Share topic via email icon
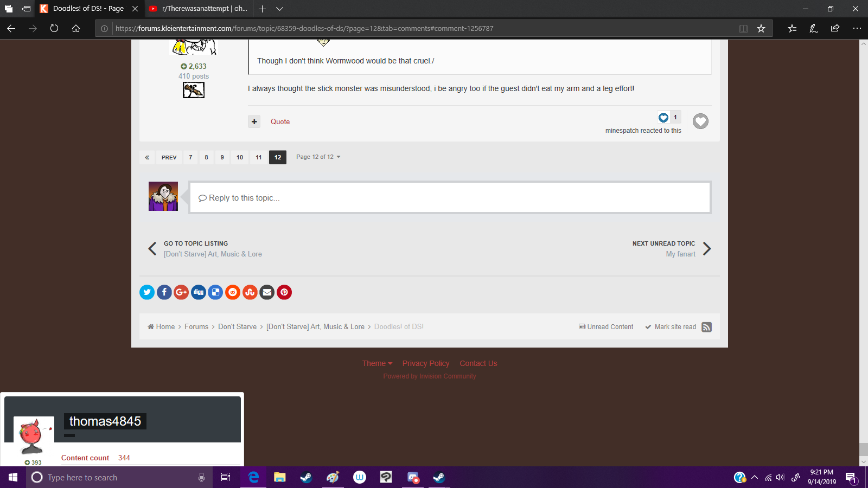This screenshot has width=868, height=488. [x=267, y=292]
